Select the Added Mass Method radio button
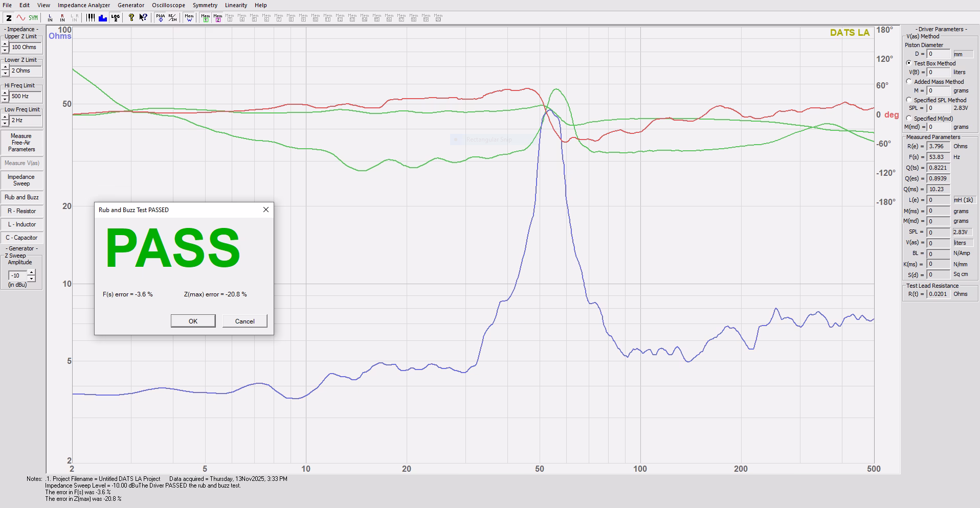980x508 pixels. 909,82
